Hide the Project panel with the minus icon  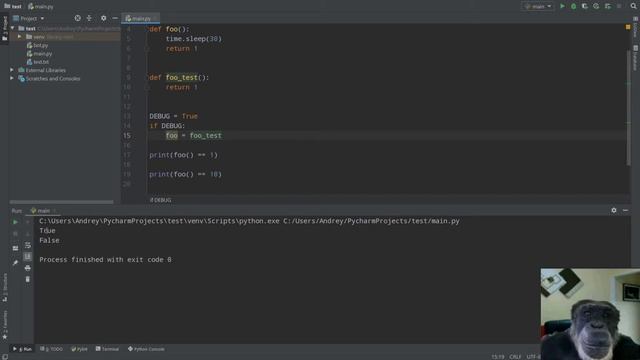coord(115,18)
